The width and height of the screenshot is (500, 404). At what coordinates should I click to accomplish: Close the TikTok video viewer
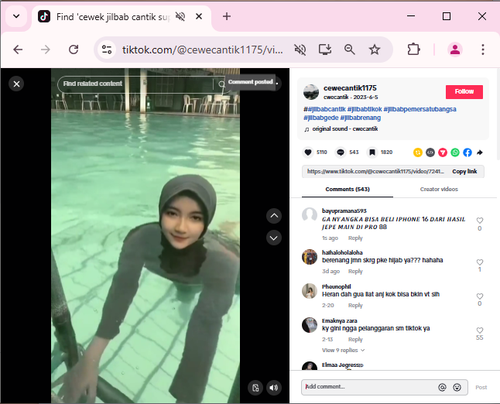point(16,84)
